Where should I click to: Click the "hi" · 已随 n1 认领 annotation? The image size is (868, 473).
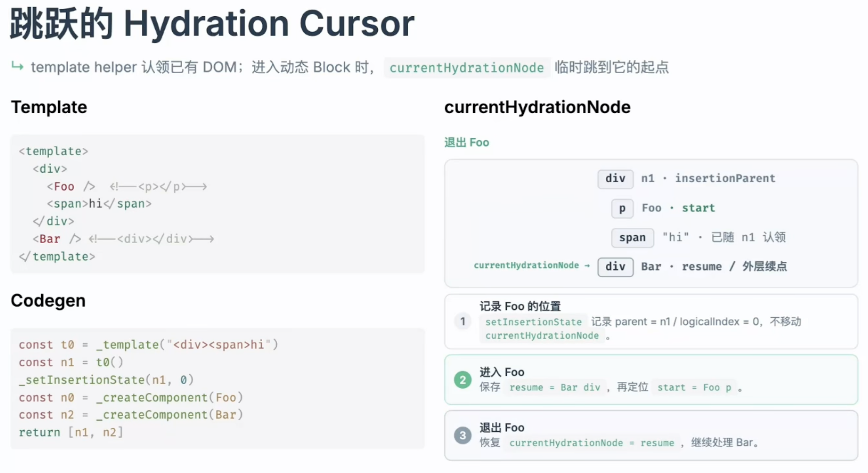[x=724, y=237]
